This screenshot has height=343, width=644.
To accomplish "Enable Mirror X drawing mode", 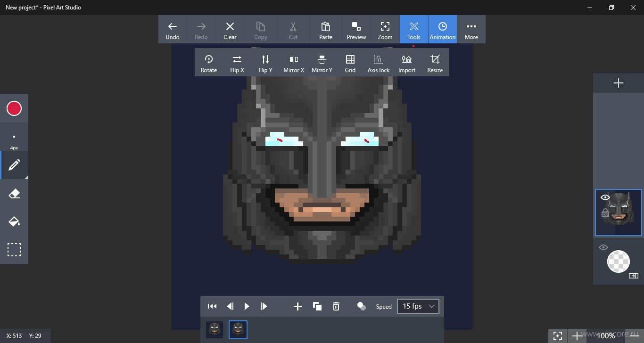I will pyautogui.click(x=294, y=62).
